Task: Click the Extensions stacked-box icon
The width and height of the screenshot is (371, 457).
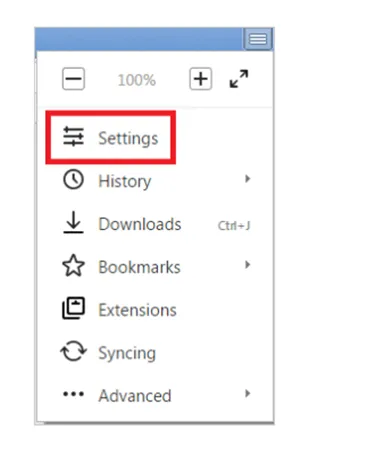Action: (73, 308)
